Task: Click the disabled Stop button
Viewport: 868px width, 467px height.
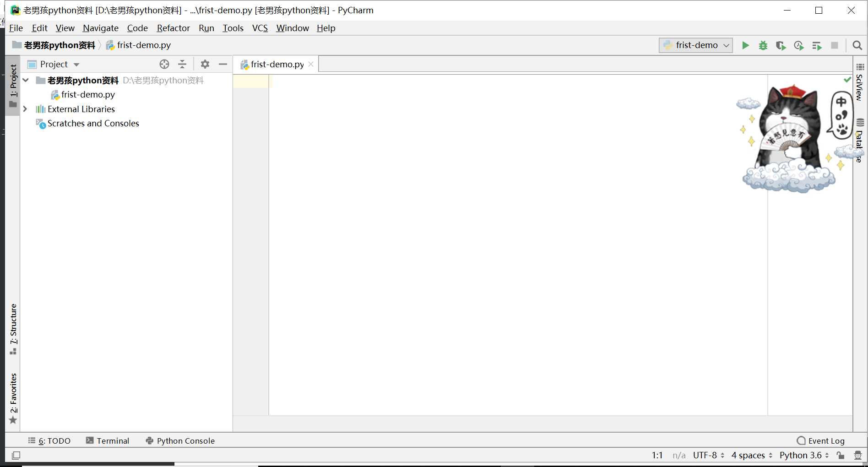Action: click(x=835, y=45)
